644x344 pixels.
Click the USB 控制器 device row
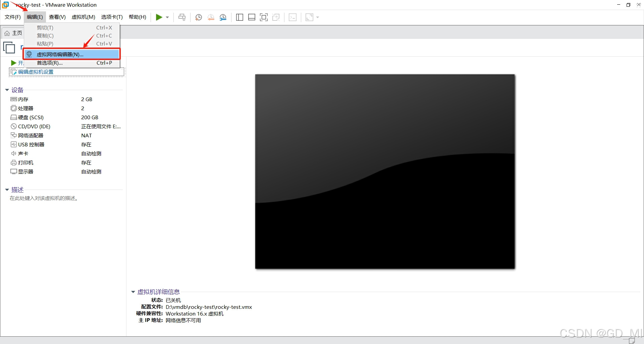pyautogui.click(x=66, y=145)
